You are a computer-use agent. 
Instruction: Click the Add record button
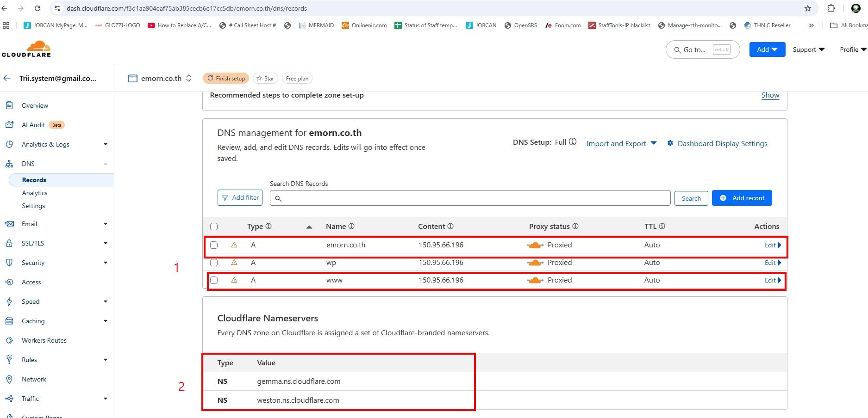point(742,198)
